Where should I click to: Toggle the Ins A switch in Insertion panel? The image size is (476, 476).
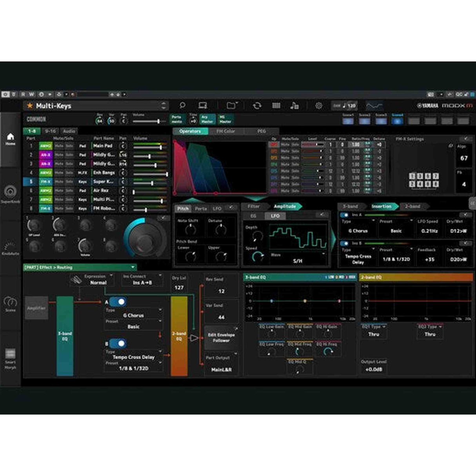[344, 215]
